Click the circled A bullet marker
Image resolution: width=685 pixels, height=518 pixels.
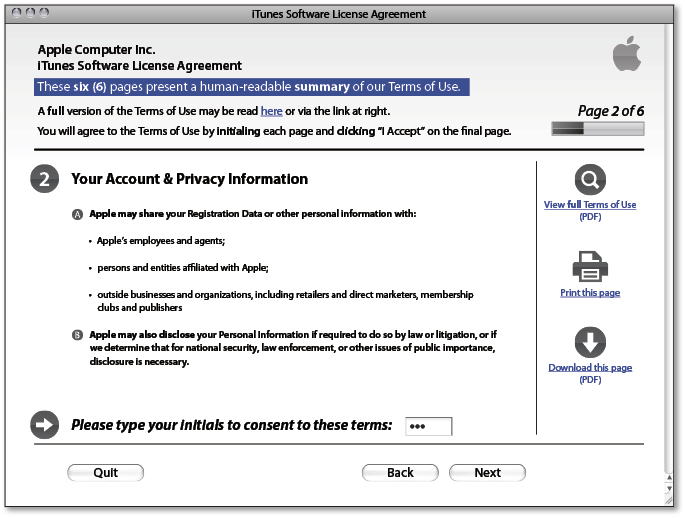77,214
